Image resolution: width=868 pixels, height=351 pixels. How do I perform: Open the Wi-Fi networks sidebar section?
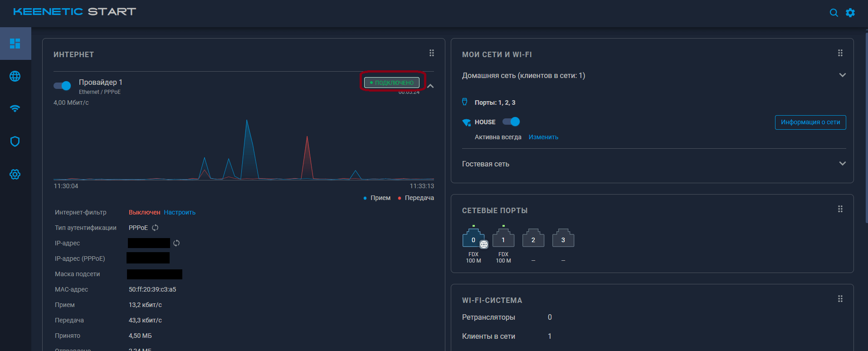click(x=15, y=109)
